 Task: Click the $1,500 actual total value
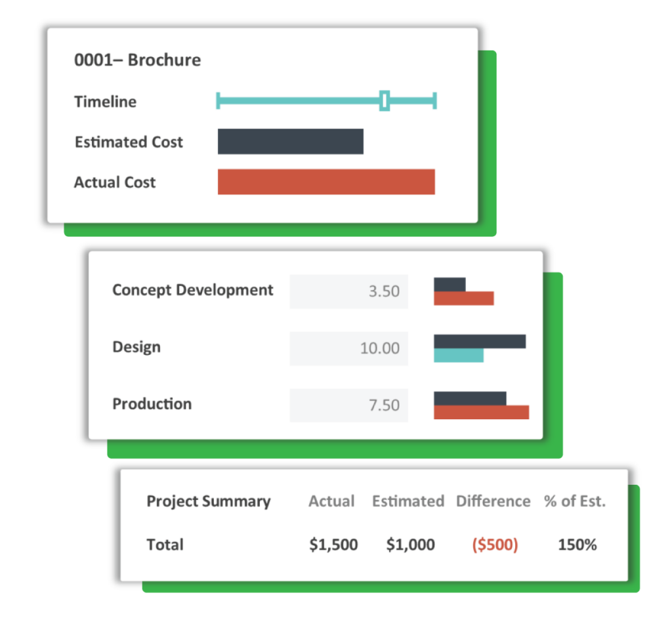[333, 545]
